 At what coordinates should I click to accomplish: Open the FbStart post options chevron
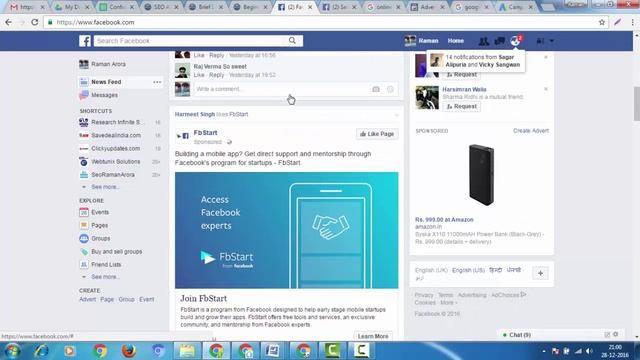[396, 115]
